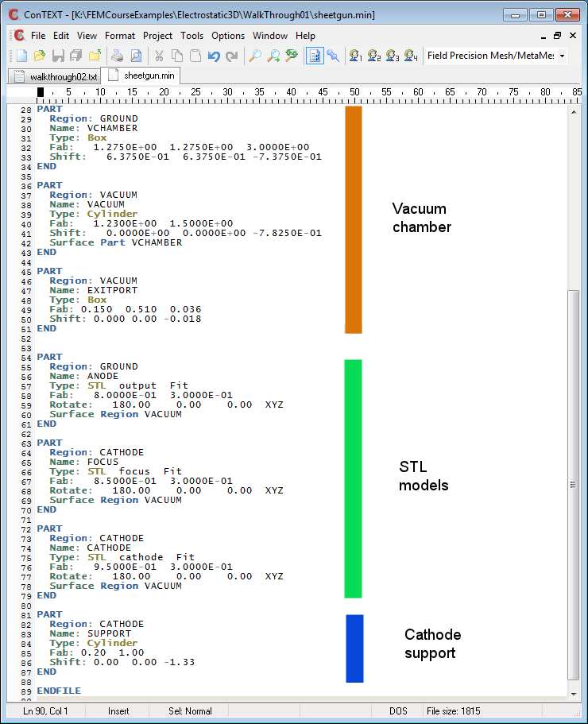
Task: Click the vertical scrollbar down arrow
Action: click(x=574, y=691)
